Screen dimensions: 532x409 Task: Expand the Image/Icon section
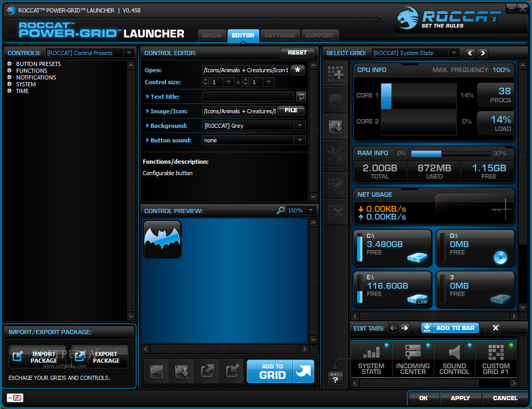[147, 111]
